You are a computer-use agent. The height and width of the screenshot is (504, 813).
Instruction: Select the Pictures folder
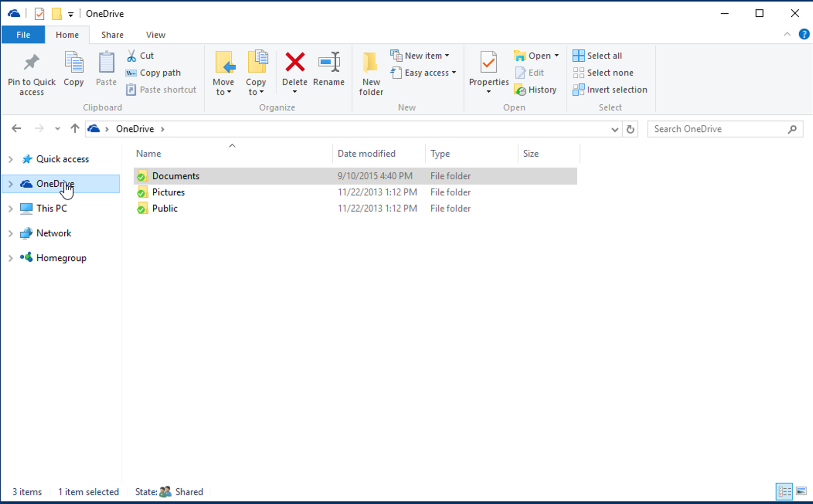coord(355,192)
